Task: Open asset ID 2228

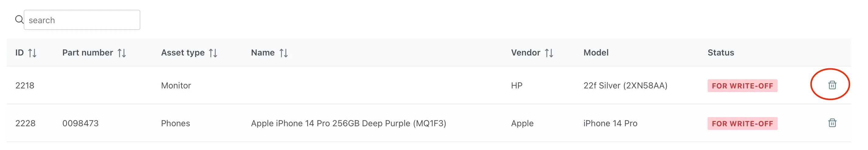Action: 25,123
